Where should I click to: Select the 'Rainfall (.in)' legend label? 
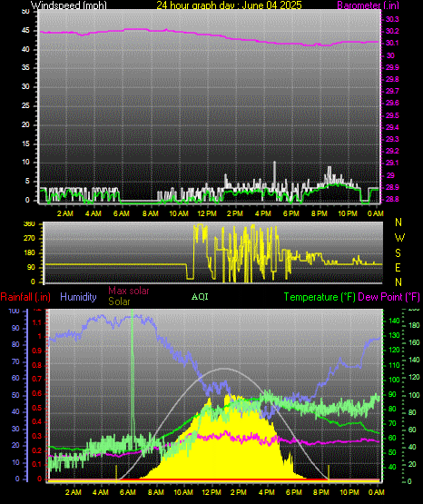(25, 297)
